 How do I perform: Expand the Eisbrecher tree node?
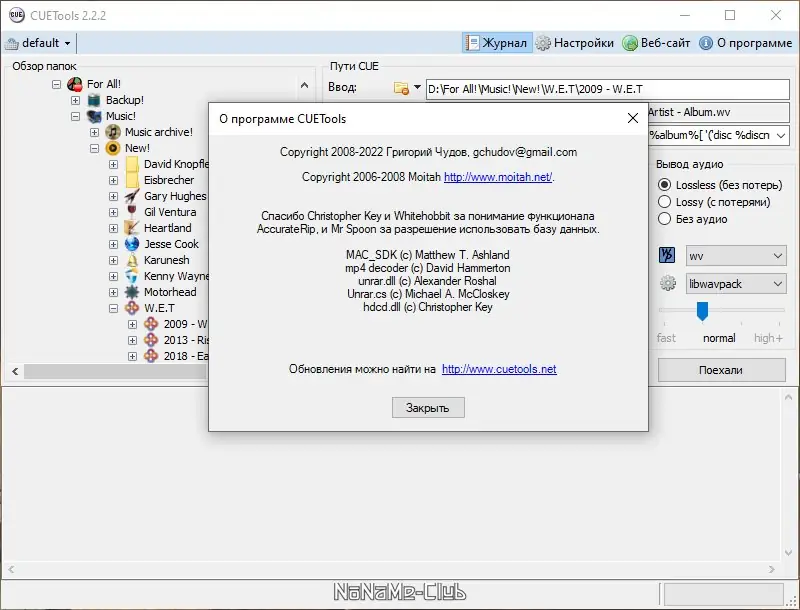113,180
